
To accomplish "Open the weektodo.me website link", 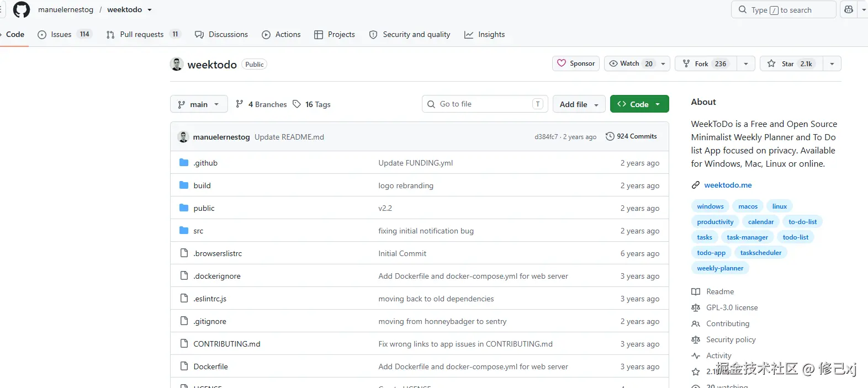I will (x=728, y=185).
